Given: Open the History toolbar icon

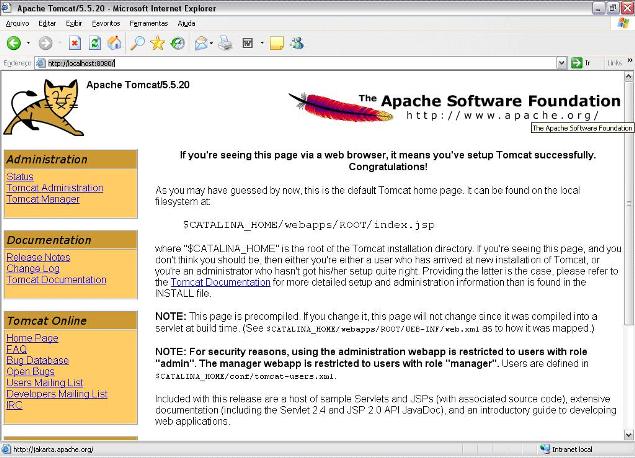Looking at the screenshot, I should [177, 43].
